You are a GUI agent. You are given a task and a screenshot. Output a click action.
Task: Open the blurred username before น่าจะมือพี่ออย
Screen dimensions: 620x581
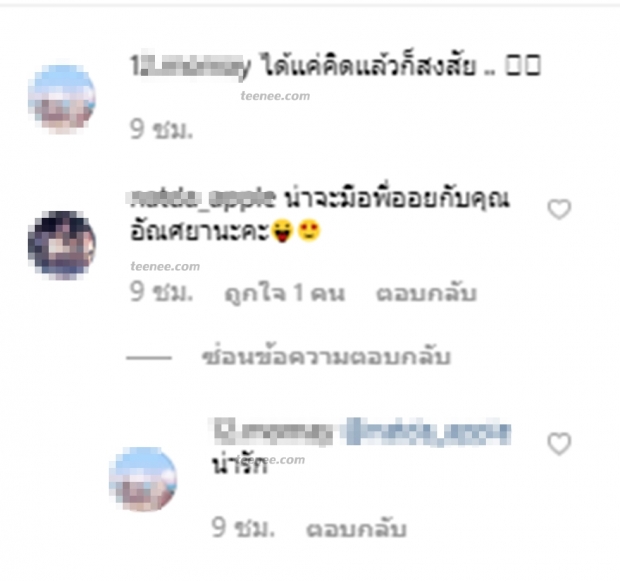[202, 199]
